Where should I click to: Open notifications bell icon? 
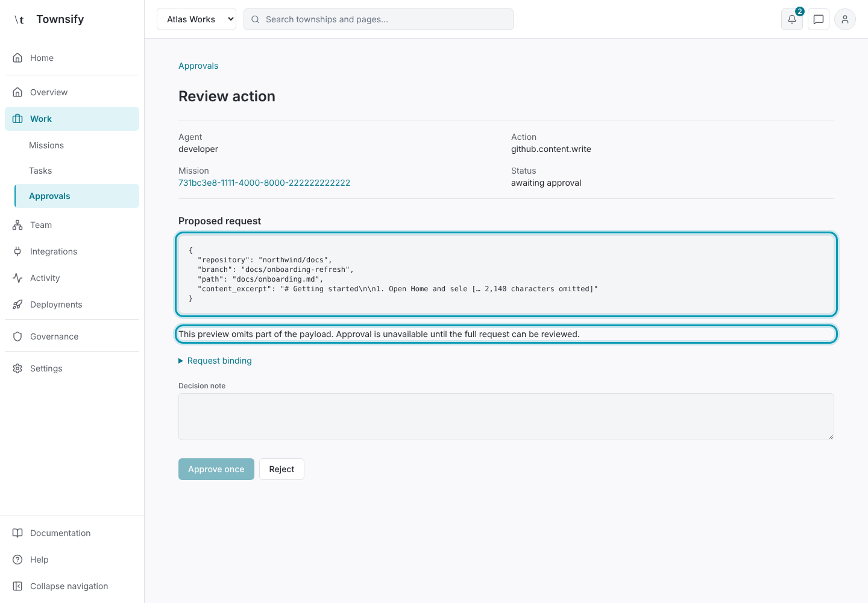792,19
